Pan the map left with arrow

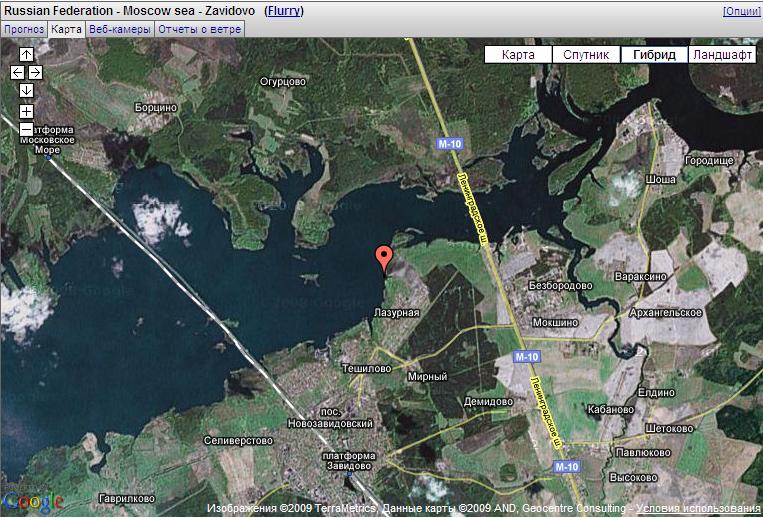tap(17, 72)
